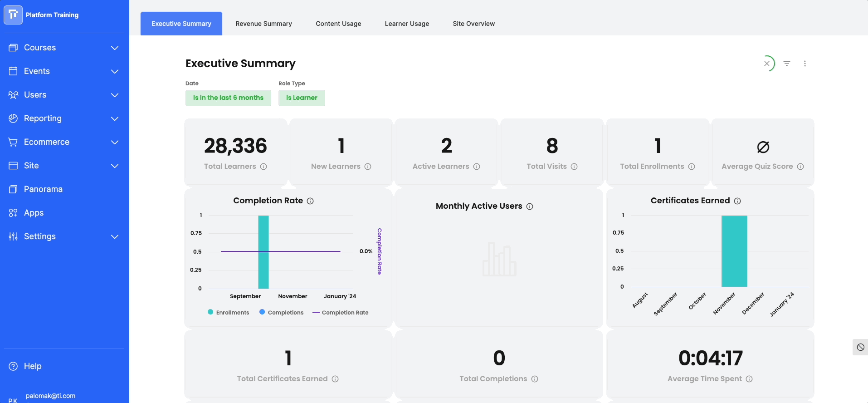868x403 pixels.
Task: Expand the Courses sidebar menu
Action: tap(64, 48)
